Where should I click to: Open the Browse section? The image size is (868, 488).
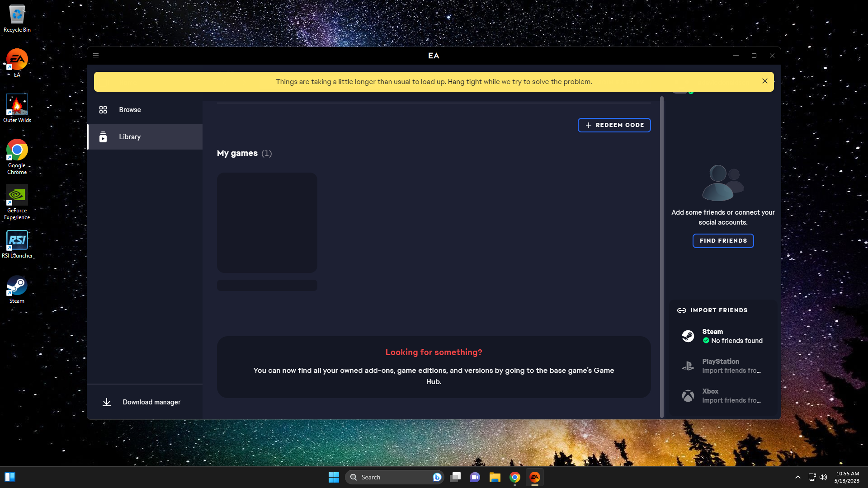(x=145, y=110)
